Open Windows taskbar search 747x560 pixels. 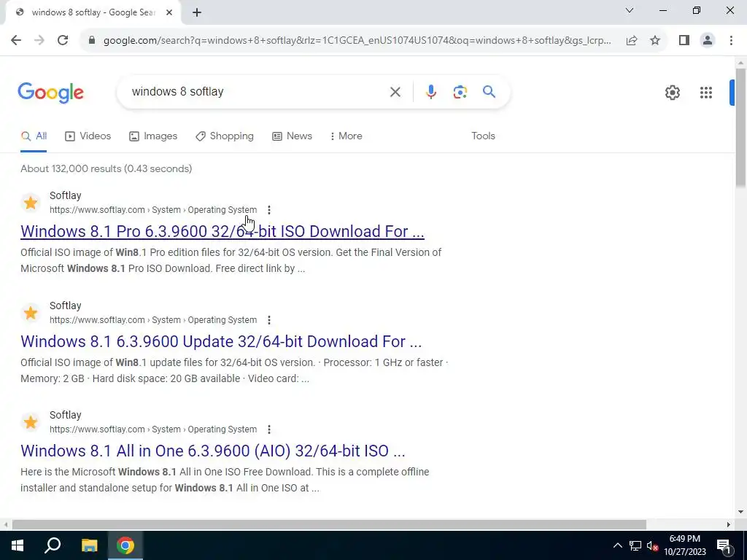pos(53,545)
